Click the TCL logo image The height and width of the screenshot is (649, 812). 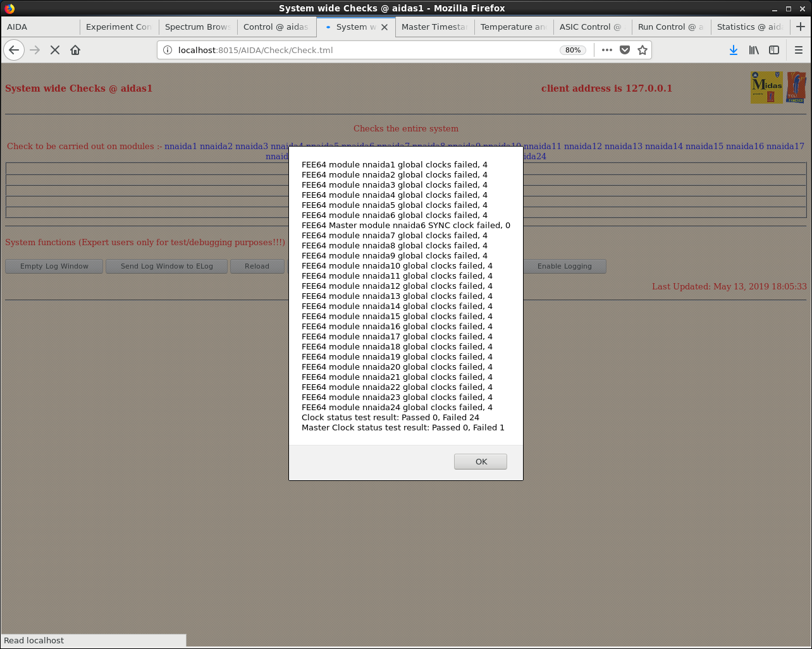pos(796,87)
